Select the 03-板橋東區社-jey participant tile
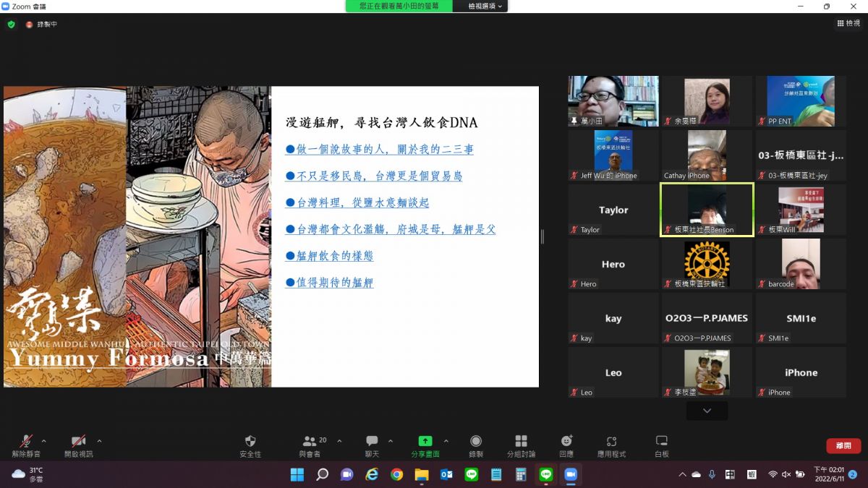Image resolution: width=868 pixels, height=488 pixels. tap(801, 155)
